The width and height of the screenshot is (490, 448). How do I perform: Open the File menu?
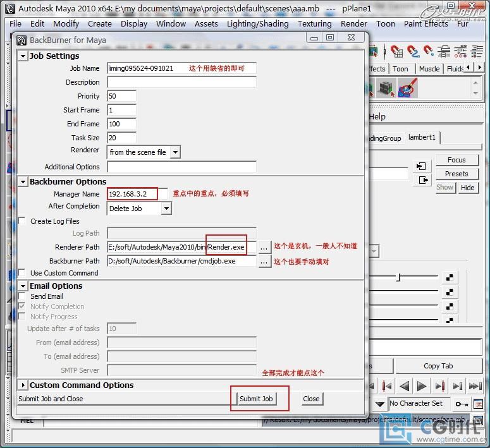pyautogui.click(x=15, y=24)
